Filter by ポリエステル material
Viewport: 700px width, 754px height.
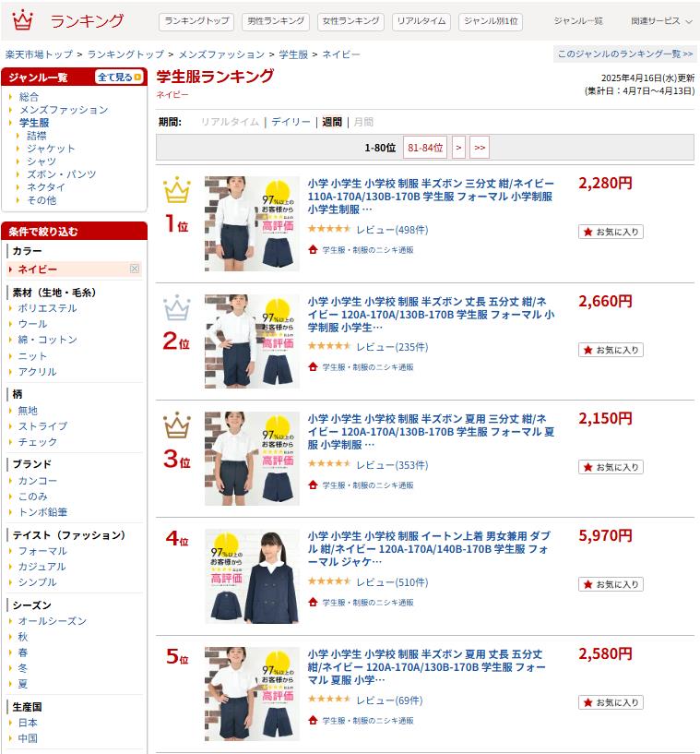[47, 308]
